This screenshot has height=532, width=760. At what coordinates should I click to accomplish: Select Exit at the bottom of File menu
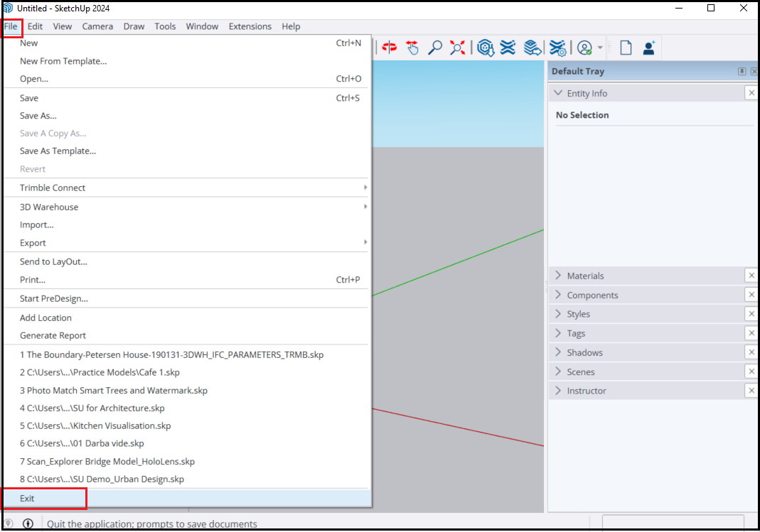pyautogui.click(x=27, y=499)
